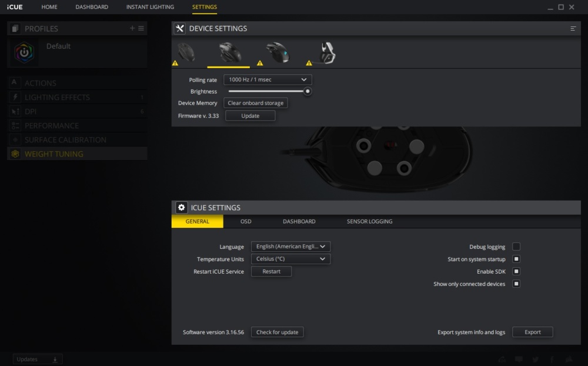Open the chat bubble icon in footer
The width and height of the screenshot is (588, 366).
(519, 360)
